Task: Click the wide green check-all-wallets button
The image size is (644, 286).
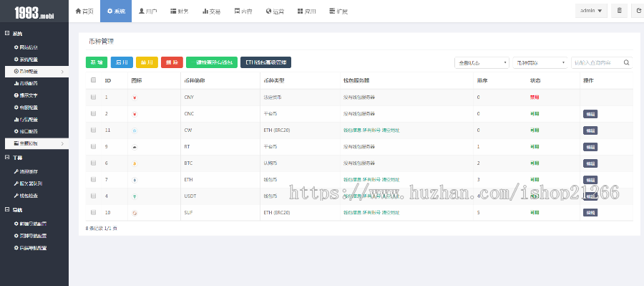Action: click(212, 62)
